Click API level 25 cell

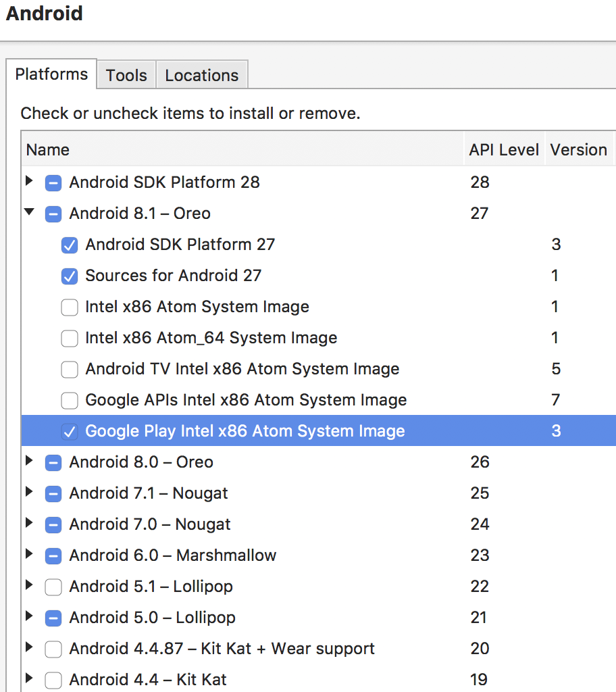[480, 493]
